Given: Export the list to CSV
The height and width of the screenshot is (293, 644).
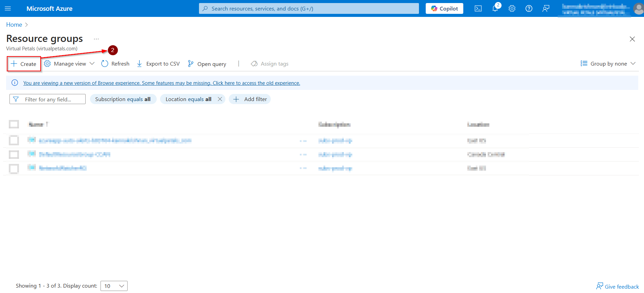Looking at the screenshot, I should click(158, 64).
